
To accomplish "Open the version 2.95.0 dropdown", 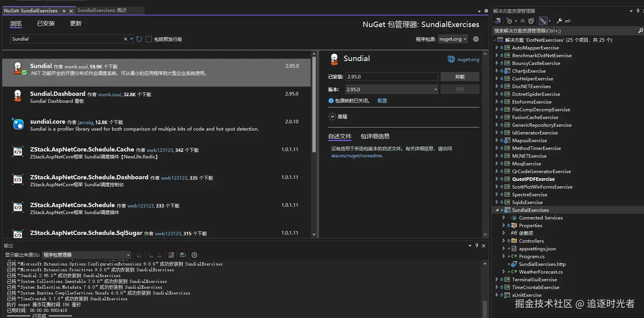I will coord(392,89).
